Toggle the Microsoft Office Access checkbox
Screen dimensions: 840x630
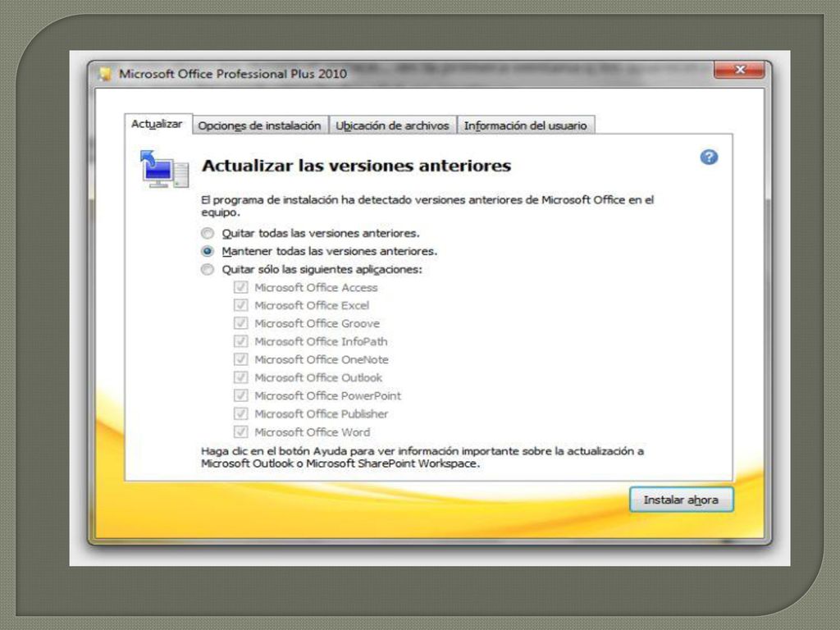pos(241,287)
